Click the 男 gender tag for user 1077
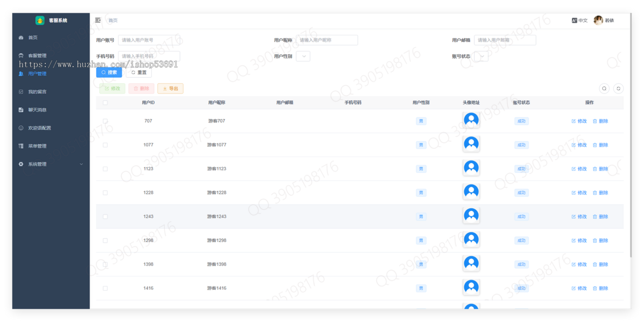The image size is (644, 322). [x=421, y=145]
